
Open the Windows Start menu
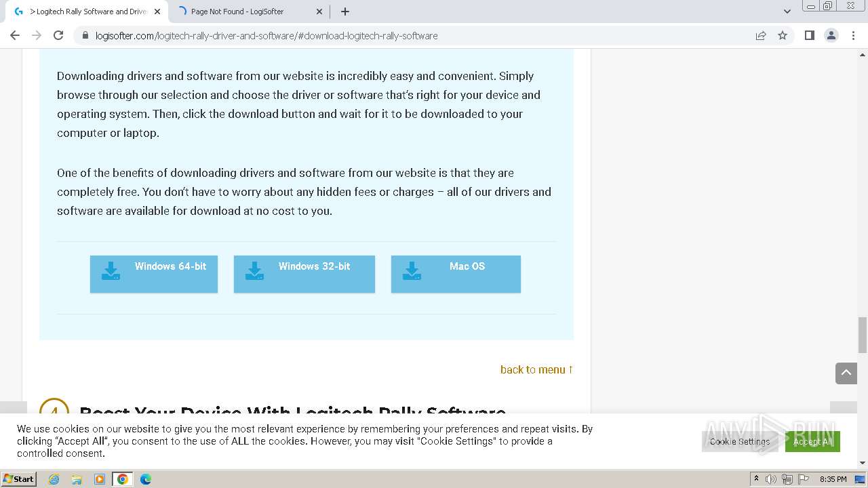point(19,479)
